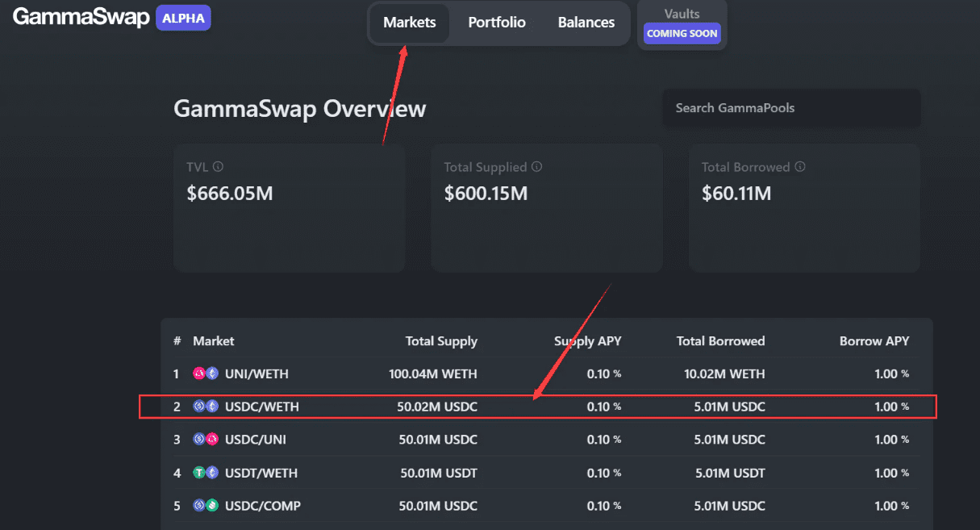Click the WETH token icon beside USDC/WETH

click(211, 407)
